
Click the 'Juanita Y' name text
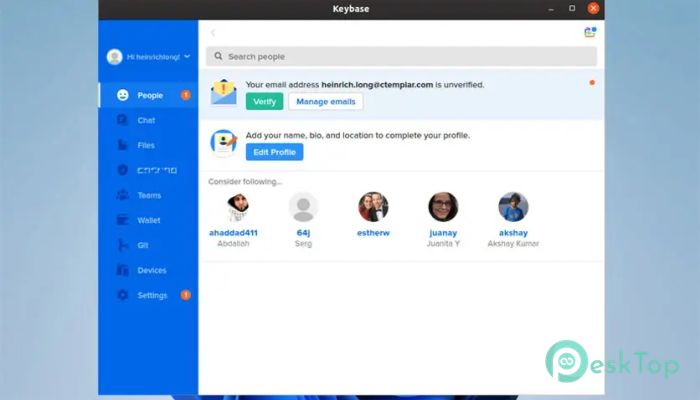click(443, 243)
